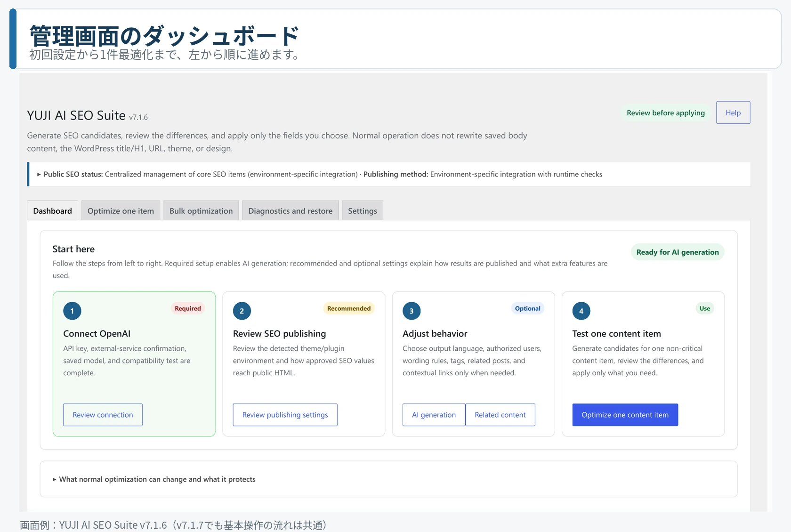
Task: Open the AI generation settings button
Action: tap(434, 415)
